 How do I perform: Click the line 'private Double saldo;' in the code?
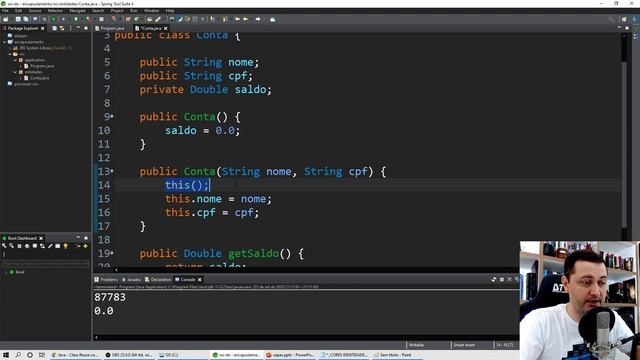[x=205, y=89]
